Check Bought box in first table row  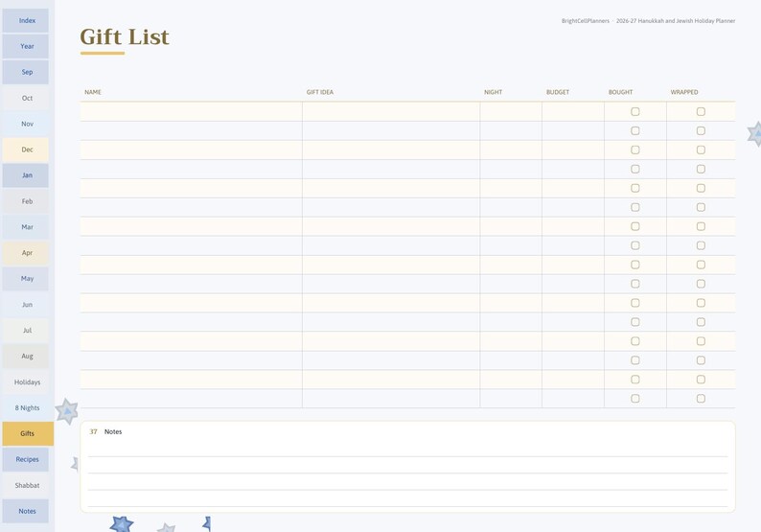pyautogui.click(x=634, y=111)
